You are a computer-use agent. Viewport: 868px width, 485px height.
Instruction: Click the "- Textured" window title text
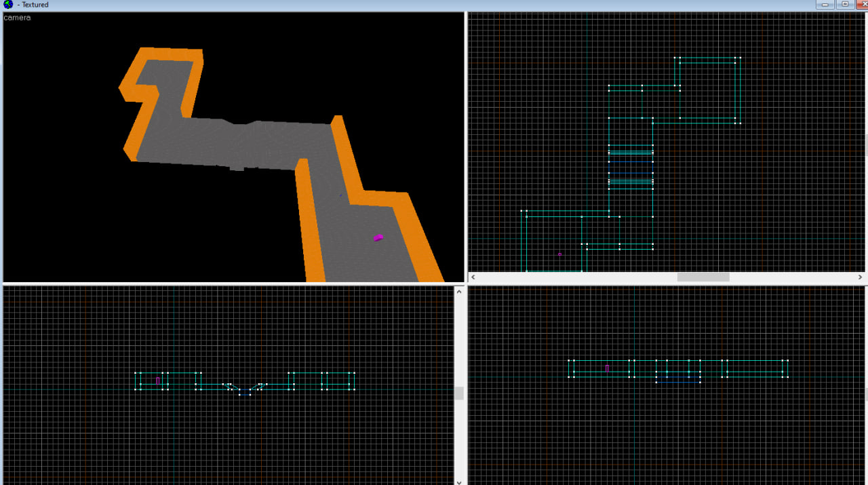33,5
